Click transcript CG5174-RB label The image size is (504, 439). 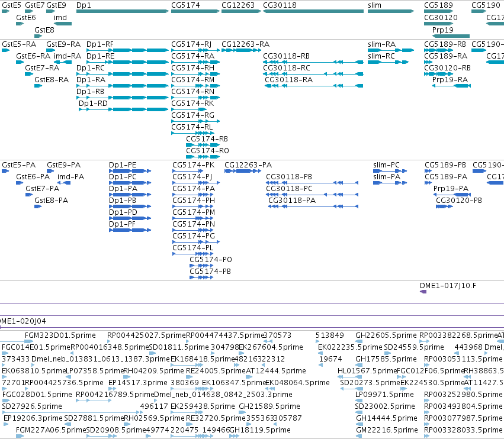(207, 138)
